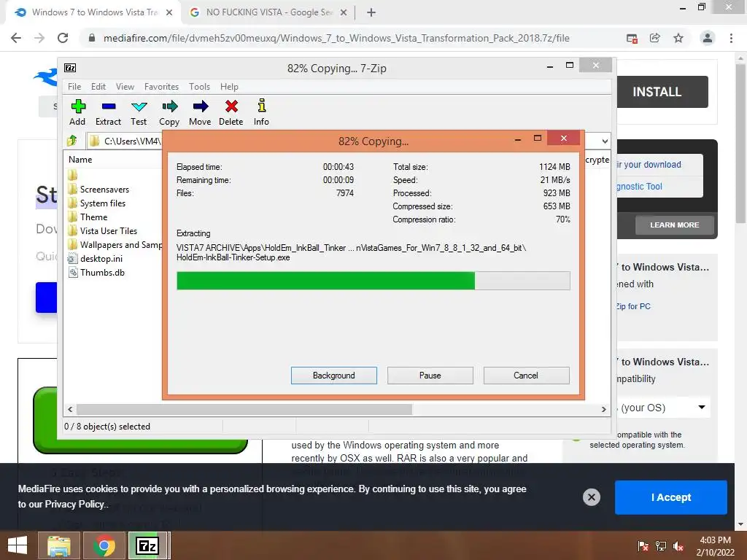Pause the extraction
Image resolution: width=747 pixels, height=560 pixels.
click(430, 376)
